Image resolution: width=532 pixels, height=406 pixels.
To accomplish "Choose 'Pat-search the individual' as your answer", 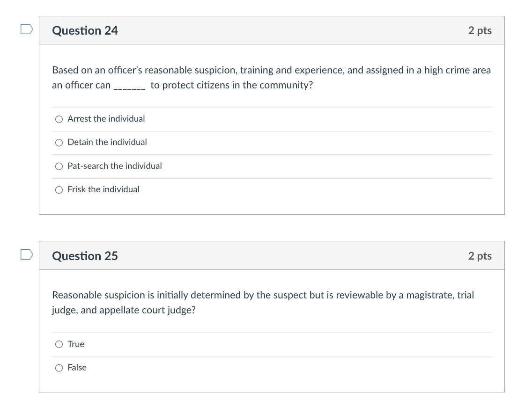I will point(59,166).
